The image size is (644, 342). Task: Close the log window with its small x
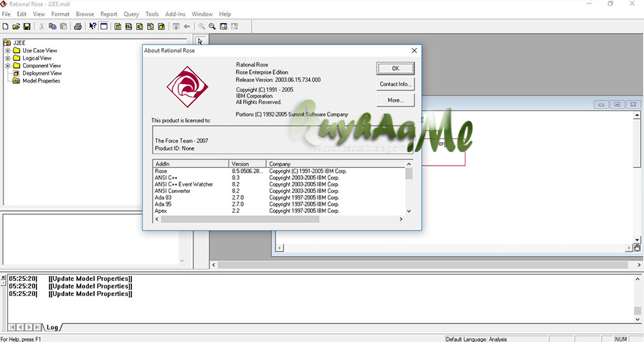click(4, 278)
